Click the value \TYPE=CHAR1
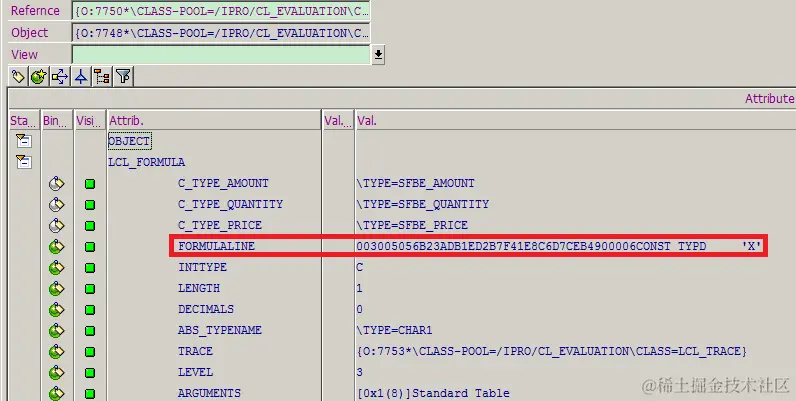The height and width of the screenshot is (401, 796). tap(394, 330)
